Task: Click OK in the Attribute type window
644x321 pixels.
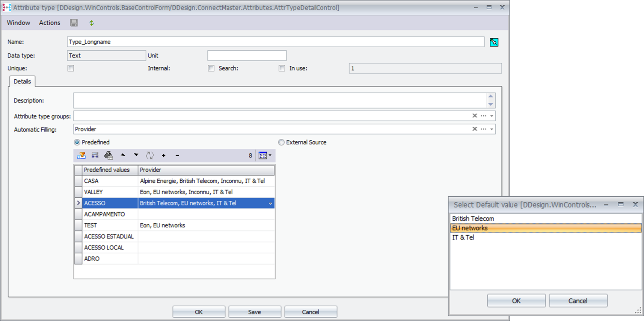Action: (x=199, y=312)
